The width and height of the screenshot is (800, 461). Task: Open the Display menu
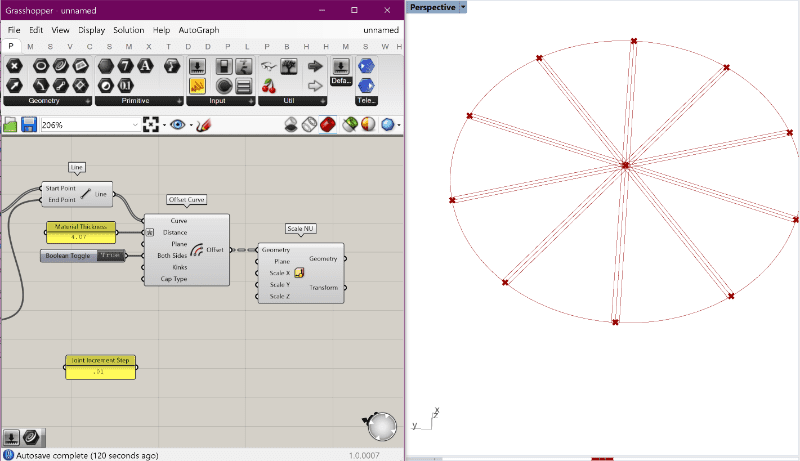pos(91,30)
